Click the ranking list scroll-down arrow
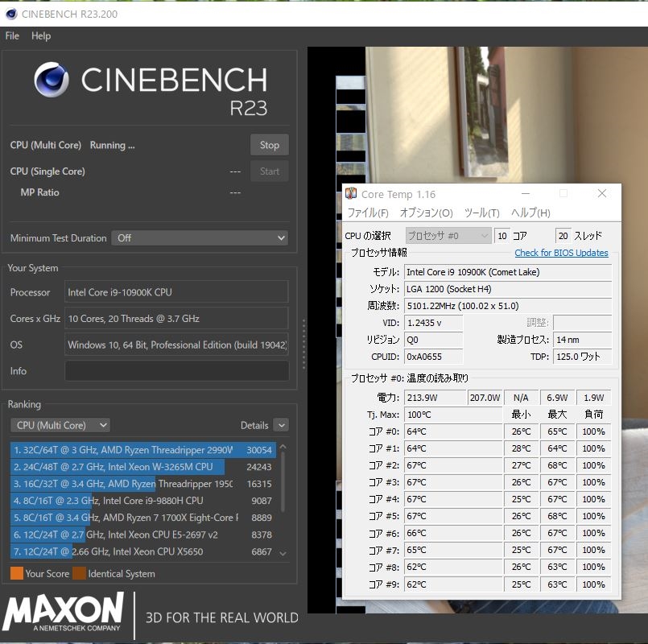648x644 pixels. coord(283,554)
